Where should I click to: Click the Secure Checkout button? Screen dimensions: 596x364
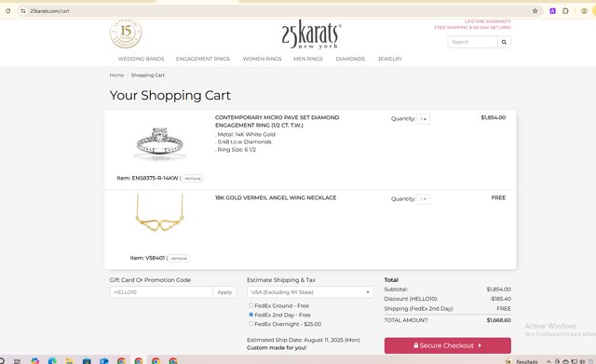[447, 345]
